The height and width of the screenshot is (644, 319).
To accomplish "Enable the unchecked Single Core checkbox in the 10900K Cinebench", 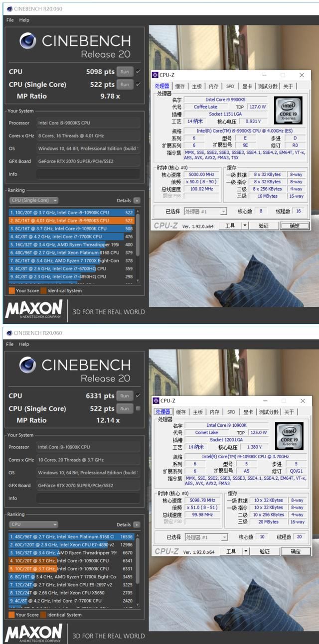I will (138, 408).
